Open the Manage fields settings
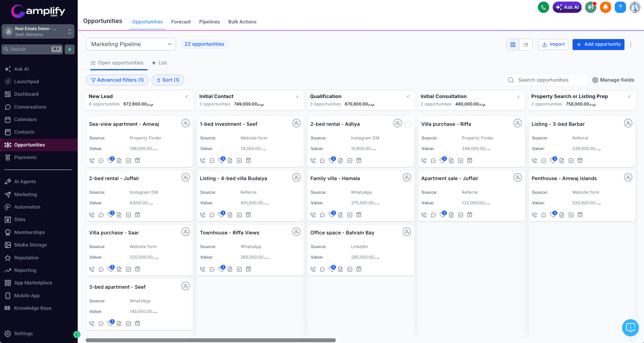 point(613,80)
